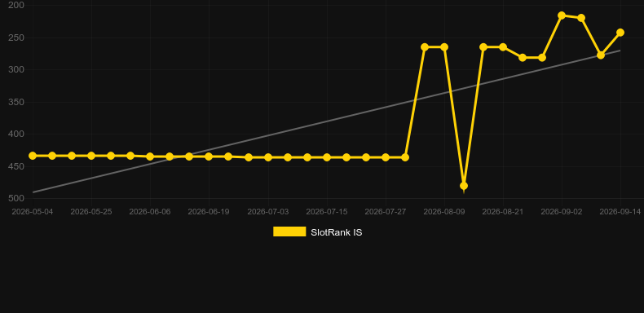
Task: Select the data point above 2026-07-15
Action: [x=327, y=157]
